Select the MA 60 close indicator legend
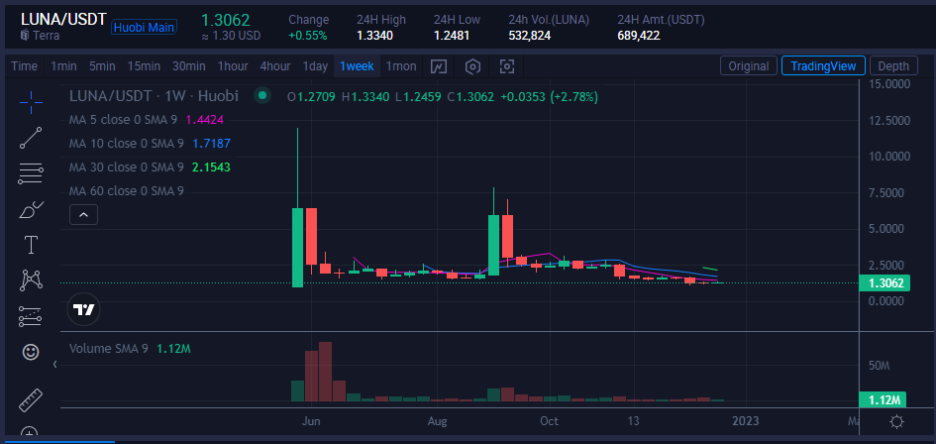The height and width of the screenshot is (444, 936). click(x=126, y=191)
